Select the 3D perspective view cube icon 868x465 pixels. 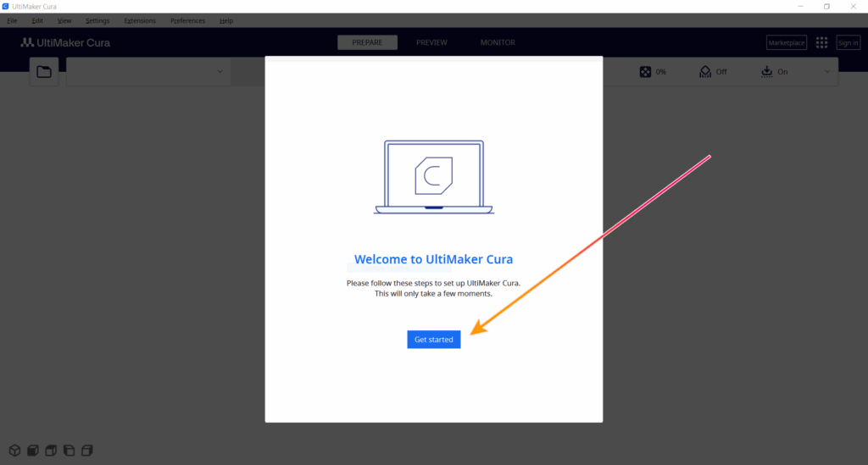(x=15, y=450)
